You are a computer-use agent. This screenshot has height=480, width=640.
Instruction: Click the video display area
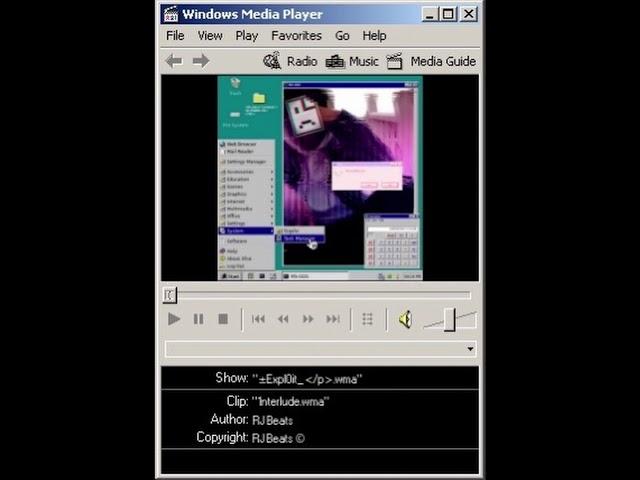click(320, 178)
